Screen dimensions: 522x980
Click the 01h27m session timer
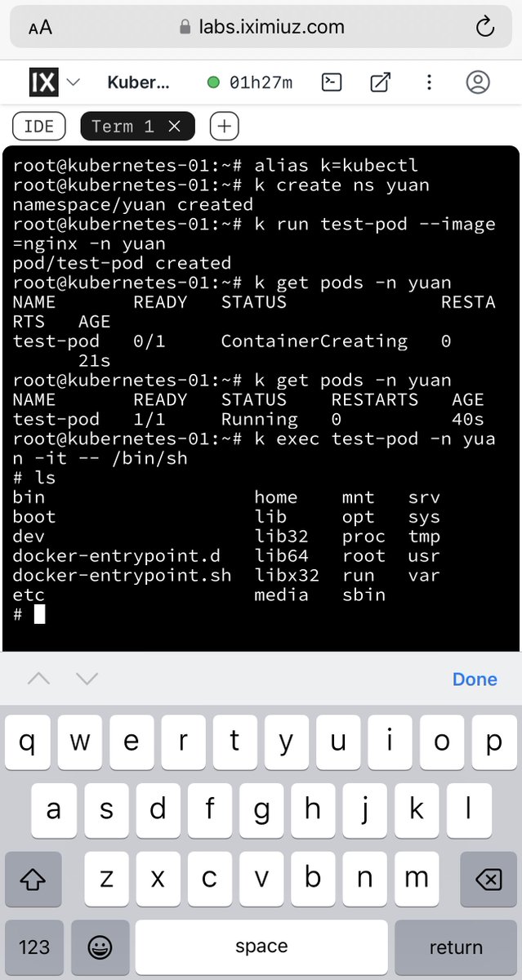pos(250,82)
